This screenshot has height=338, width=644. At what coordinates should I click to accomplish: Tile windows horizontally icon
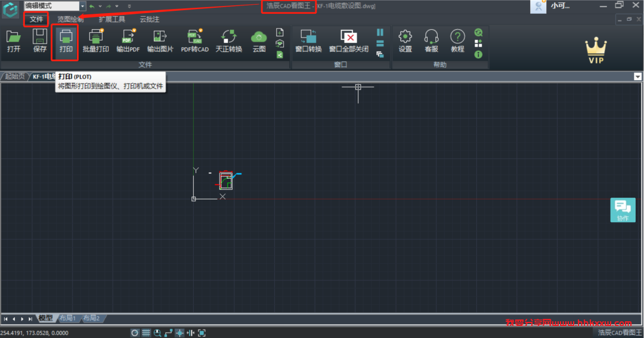point(380,44)
